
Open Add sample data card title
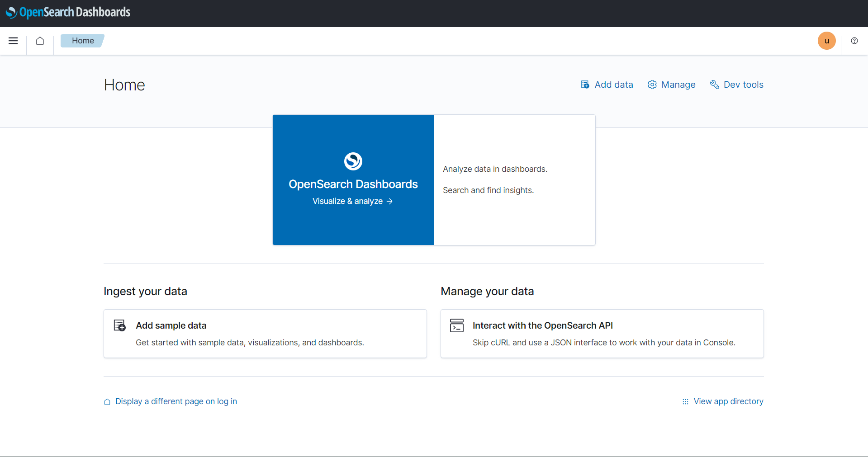pyautogui.click(x=171, y=325)
